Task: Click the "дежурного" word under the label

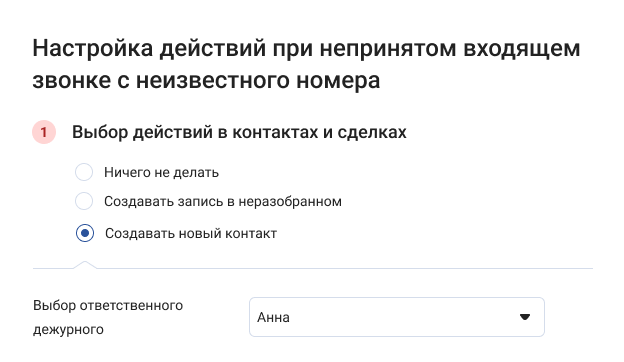Action: pos(68,329)
